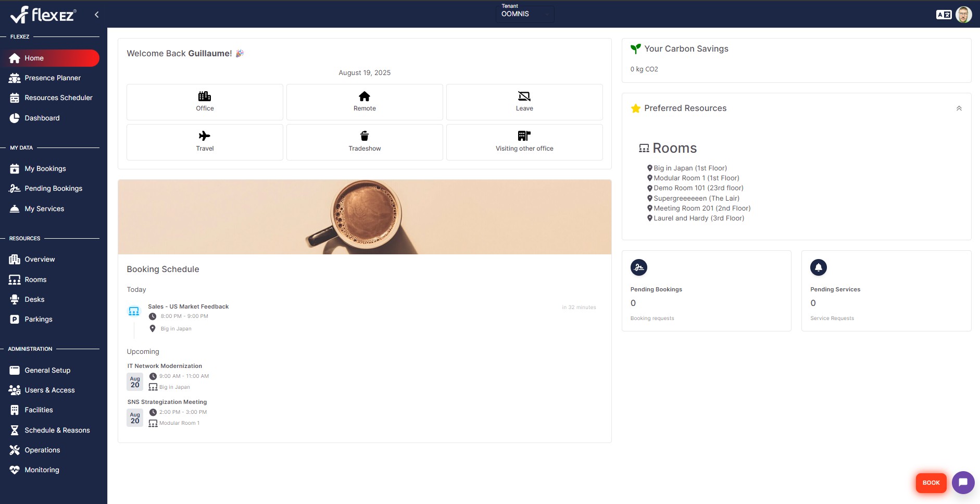Open the chat bubble in the corner
The image size is (980, 504).
click(962, 483)
